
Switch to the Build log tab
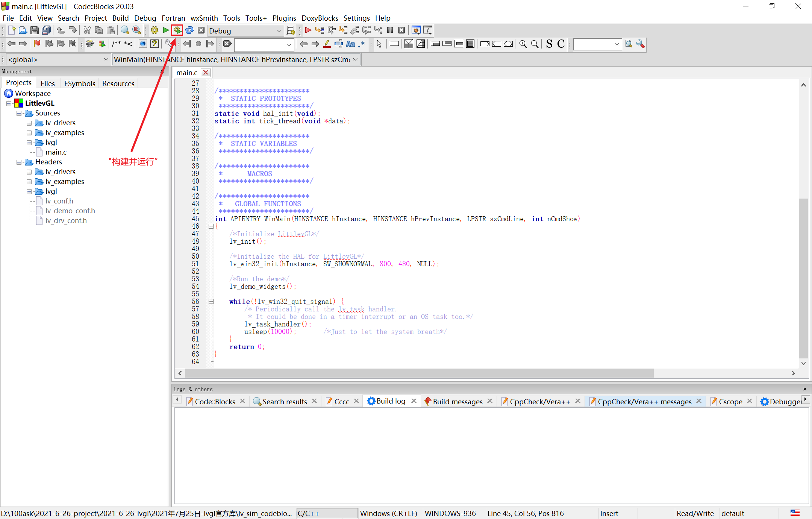390,402
